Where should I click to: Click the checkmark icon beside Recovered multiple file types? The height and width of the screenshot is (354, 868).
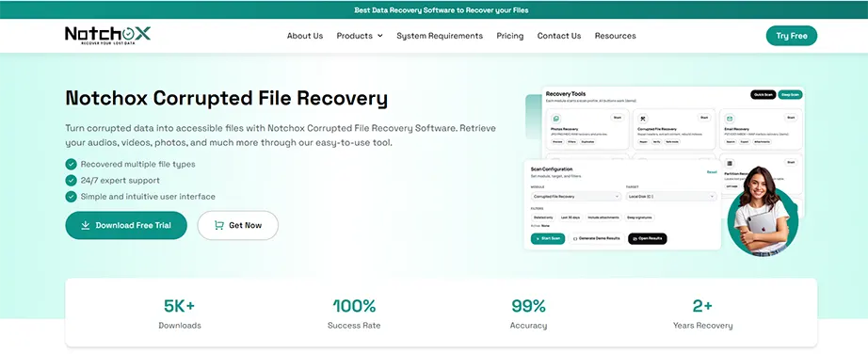[x=71, y=164]
